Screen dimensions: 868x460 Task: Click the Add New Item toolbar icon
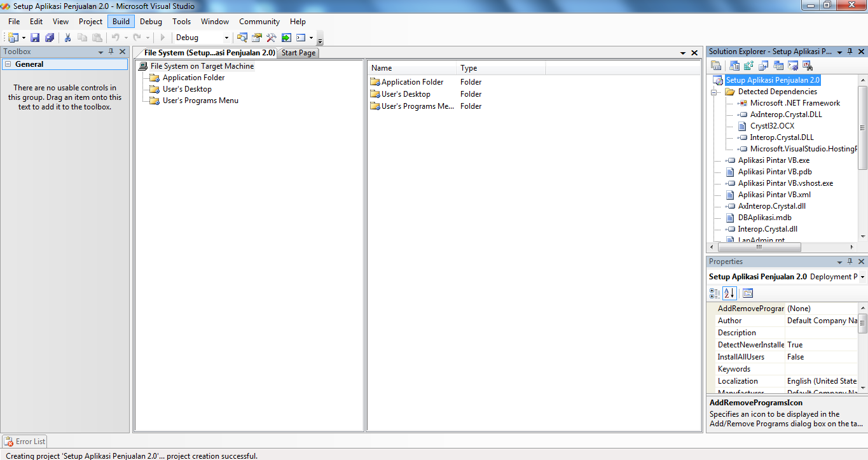coord(13,38)
